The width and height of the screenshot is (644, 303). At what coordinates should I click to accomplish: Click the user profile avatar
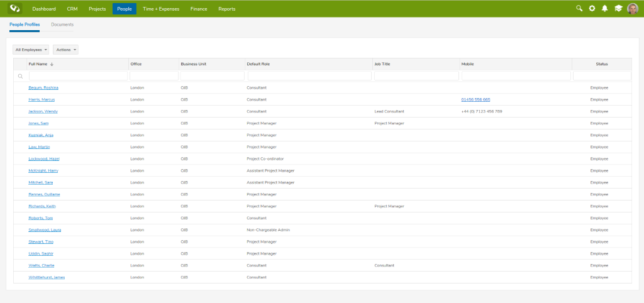633,9
